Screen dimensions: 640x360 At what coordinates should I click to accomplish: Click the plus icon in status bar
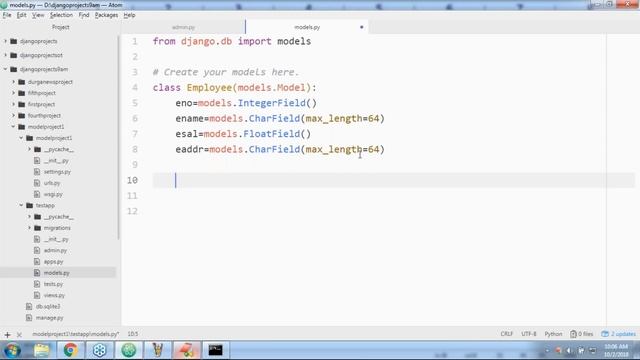click(7, 335)
